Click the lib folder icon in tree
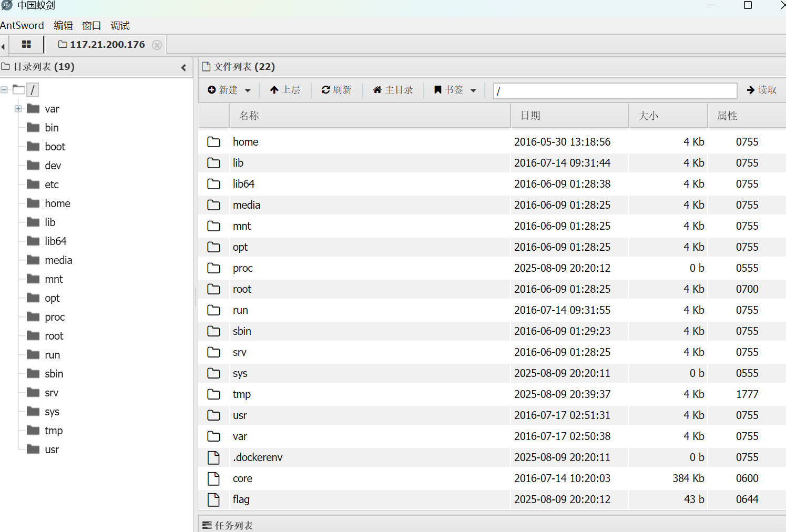 [33, 222]
